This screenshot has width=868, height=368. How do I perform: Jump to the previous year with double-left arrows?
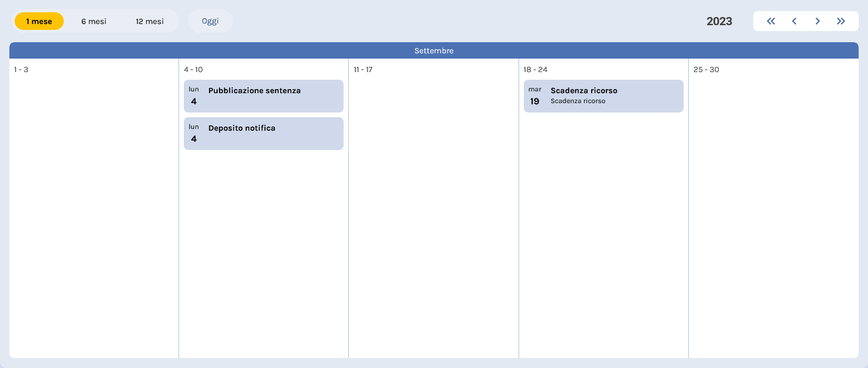point(771,21)
